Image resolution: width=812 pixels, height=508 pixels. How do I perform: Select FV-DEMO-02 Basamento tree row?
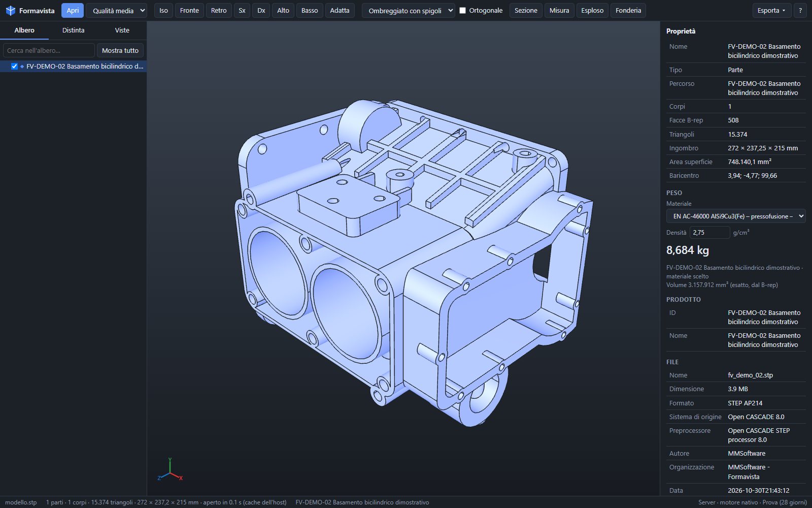pos(73,67)
